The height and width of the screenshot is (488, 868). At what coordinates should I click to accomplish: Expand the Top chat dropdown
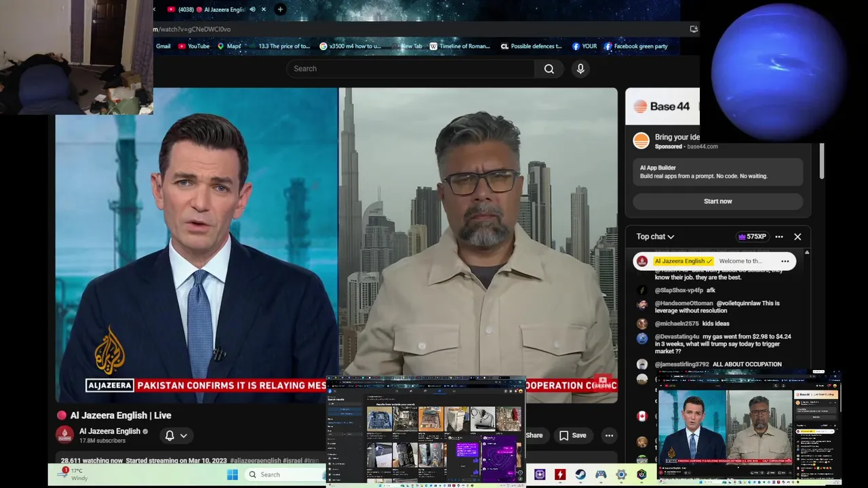pos(655,237)
